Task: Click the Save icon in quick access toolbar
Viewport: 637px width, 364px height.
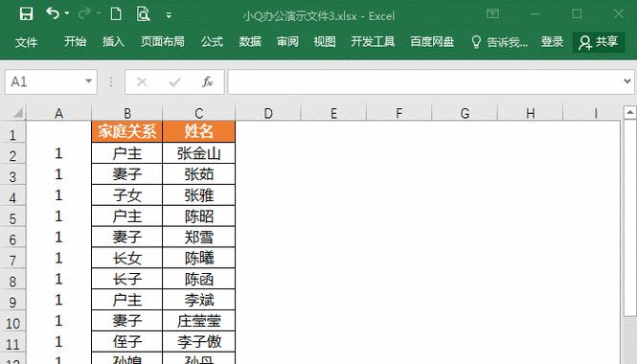Action: [x=27, y=14]
